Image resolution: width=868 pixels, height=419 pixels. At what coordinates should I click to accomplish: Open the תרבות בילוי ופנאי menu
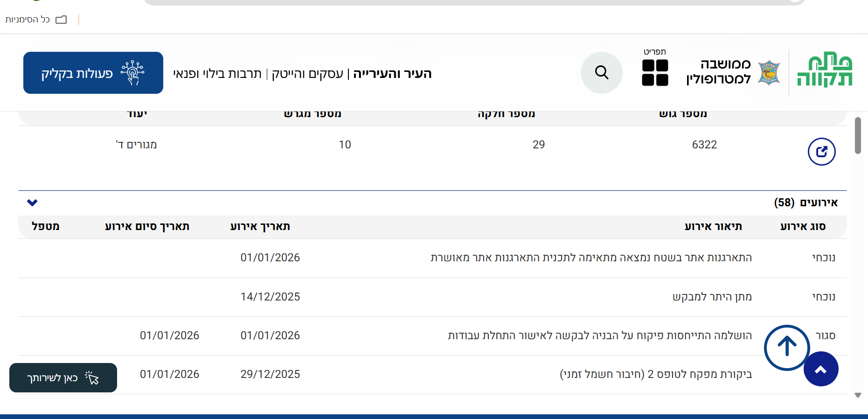pos(217,74)
